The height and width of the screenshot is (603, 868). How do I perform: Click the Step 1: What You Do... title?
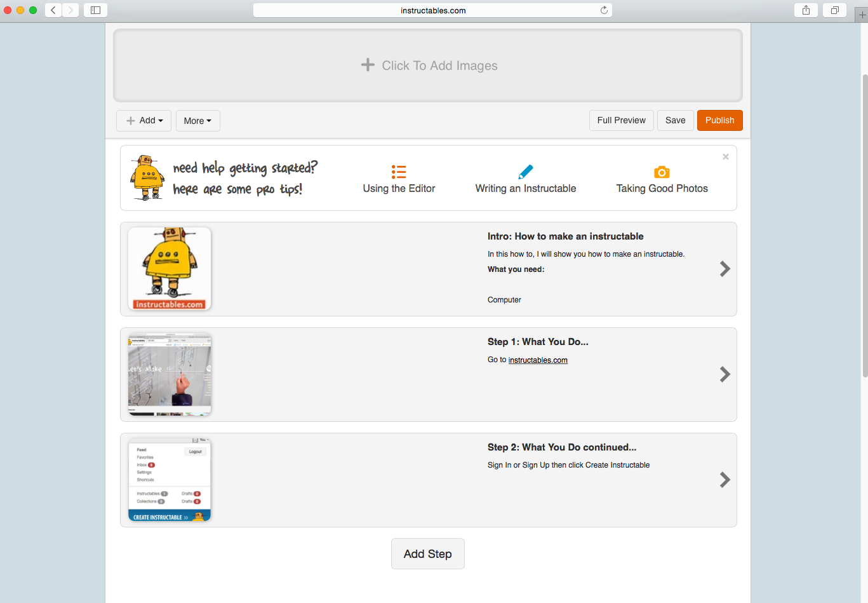click(x=538, y=342)
